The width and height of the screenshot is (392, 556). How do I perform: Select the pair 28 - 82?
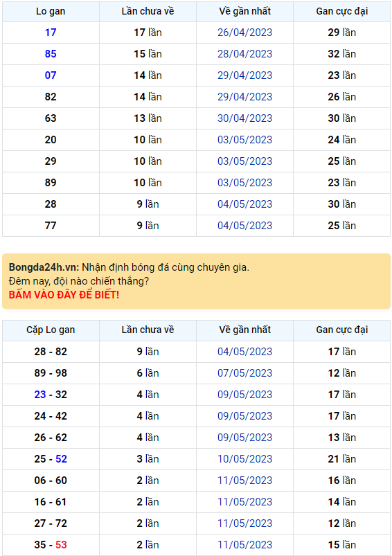(51, 352)
